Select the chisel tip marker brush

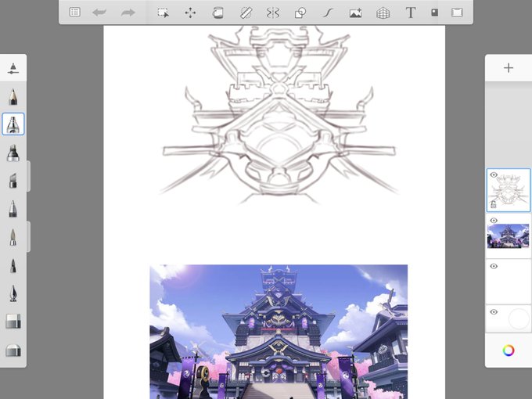point(13,181)
